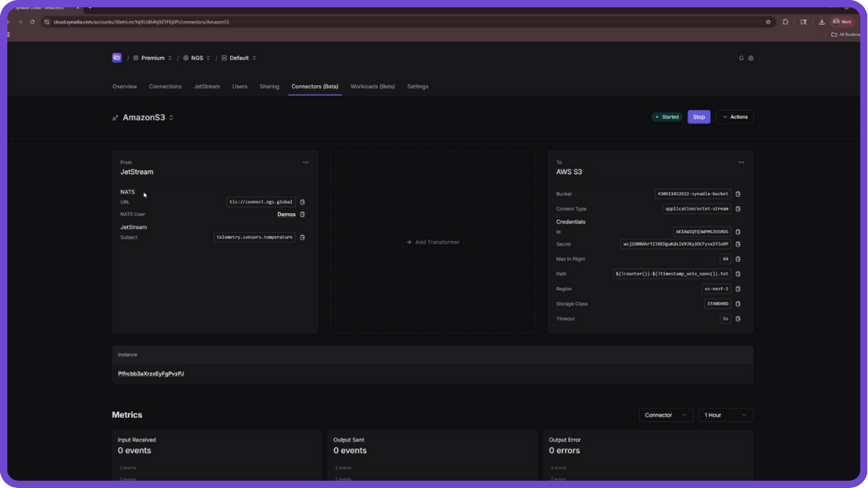Change the 1 Hour time range dropdown
Viewport: 868px width, 488px height.
(x=725, y=415)
